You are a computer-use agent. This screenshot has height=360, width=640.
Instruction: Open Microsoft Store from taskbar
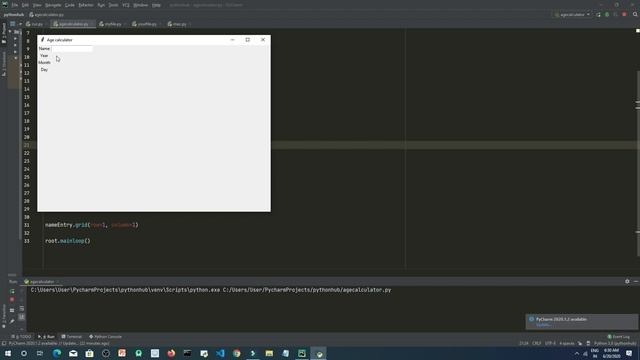tap(89, 353)
